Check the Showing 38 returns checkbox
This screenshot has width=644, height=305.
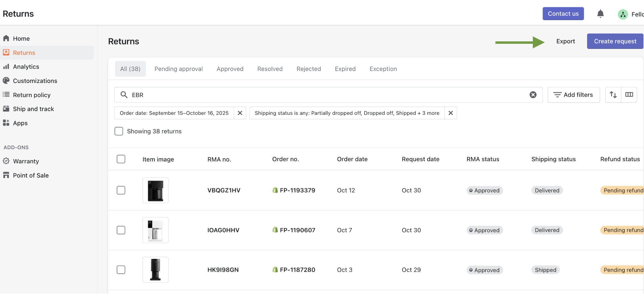point(119,132)
